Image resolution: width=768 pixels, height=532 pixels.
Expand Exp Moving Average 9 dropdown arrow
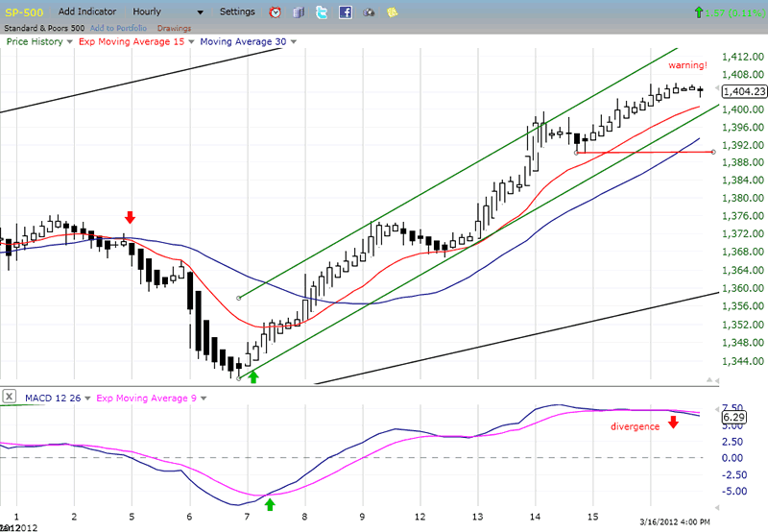pyautogui.click(x=204, y=399)
